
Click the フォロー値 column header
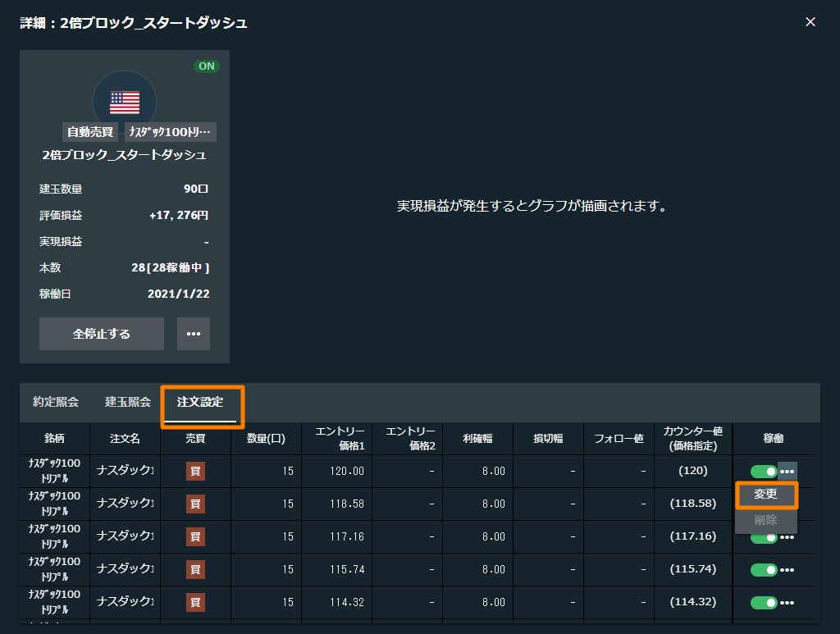pos(619,438)
